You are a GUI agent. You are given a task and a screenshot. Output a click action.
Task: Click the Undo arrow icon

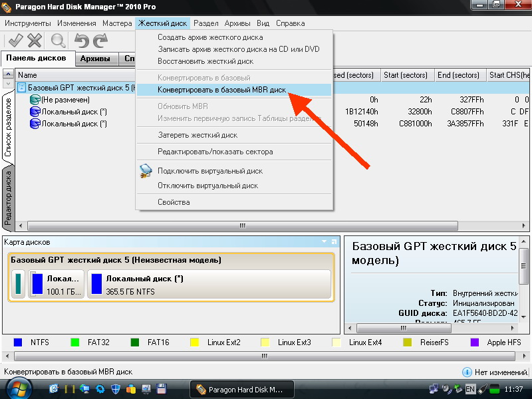(82, 41)
